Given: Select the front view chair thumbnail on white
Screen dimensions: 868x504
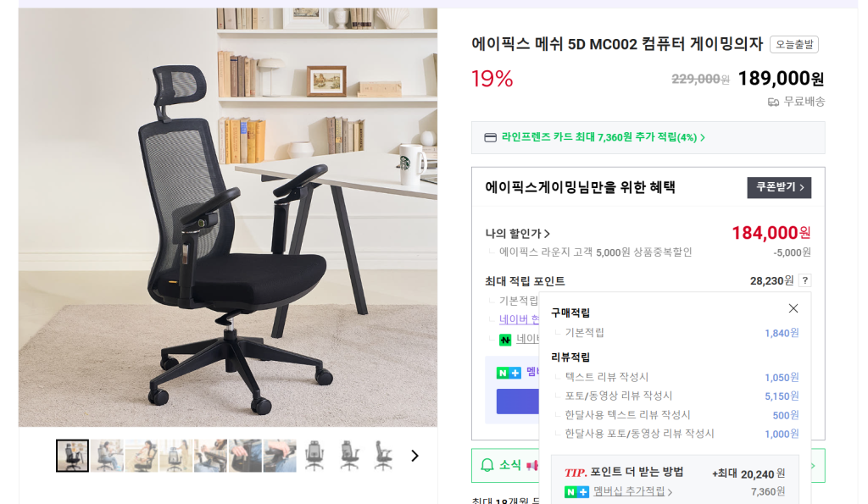Looking at the screenshot, I should tap(314, 456).
